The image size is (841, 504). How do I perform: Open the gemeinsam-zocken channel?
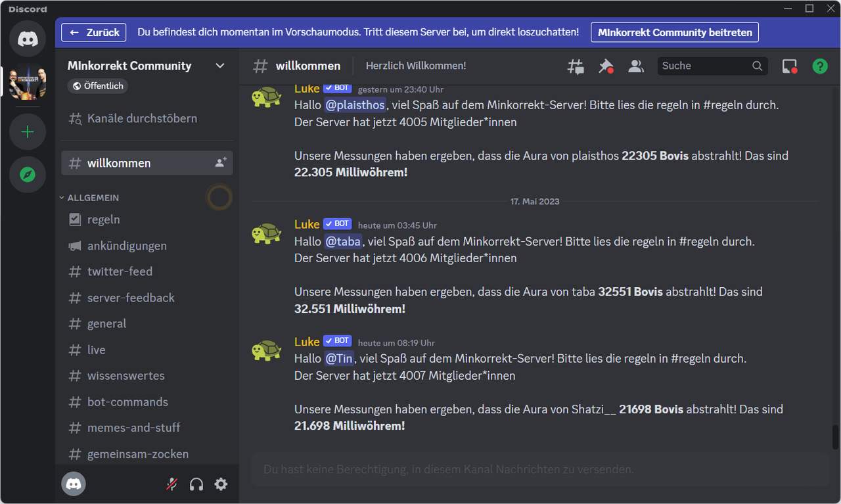pos(147,453)
